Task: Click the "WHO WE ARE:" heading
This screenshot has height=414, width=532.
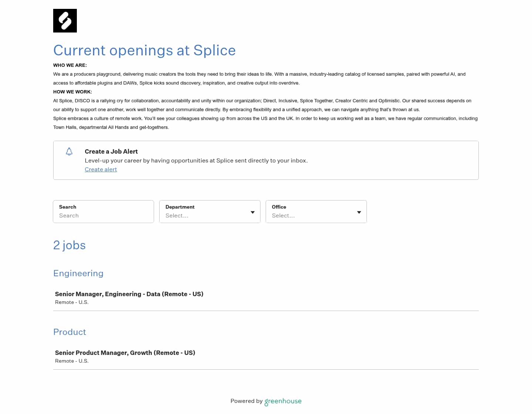Action: click(x=70, y=65)
